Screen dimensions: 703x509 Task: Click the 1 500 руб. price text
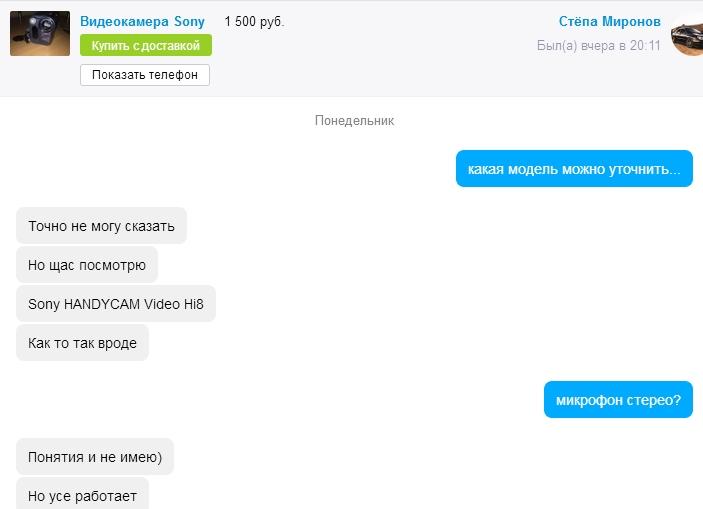point(254,22)
